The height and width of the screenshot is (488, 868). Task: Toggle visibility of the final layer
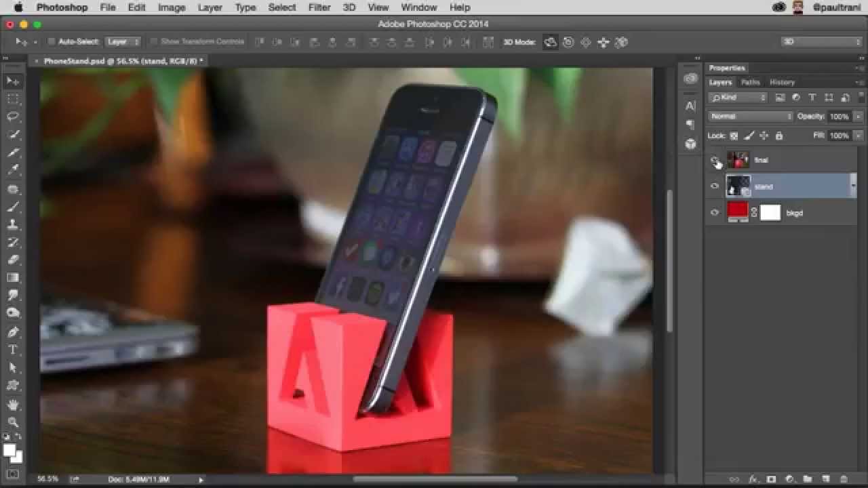pyautogui.click(x=715, y=160)
